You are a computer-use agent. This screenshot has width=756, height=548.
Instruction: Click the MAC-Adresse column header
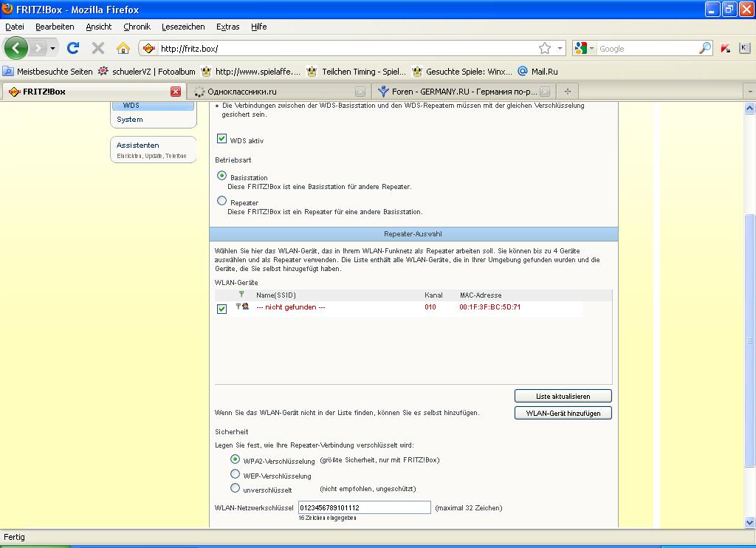tap(481, 295)
